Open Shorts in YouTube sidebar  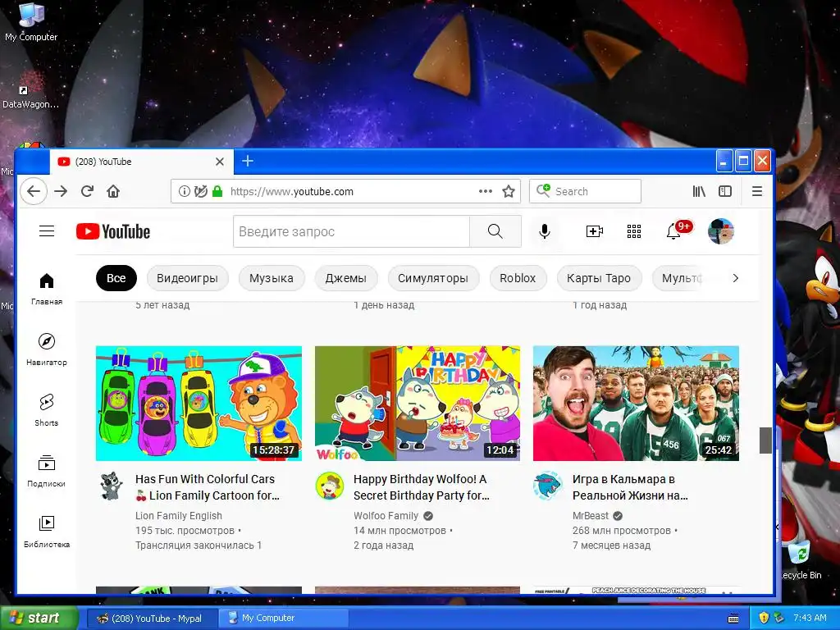pos(47,410)
